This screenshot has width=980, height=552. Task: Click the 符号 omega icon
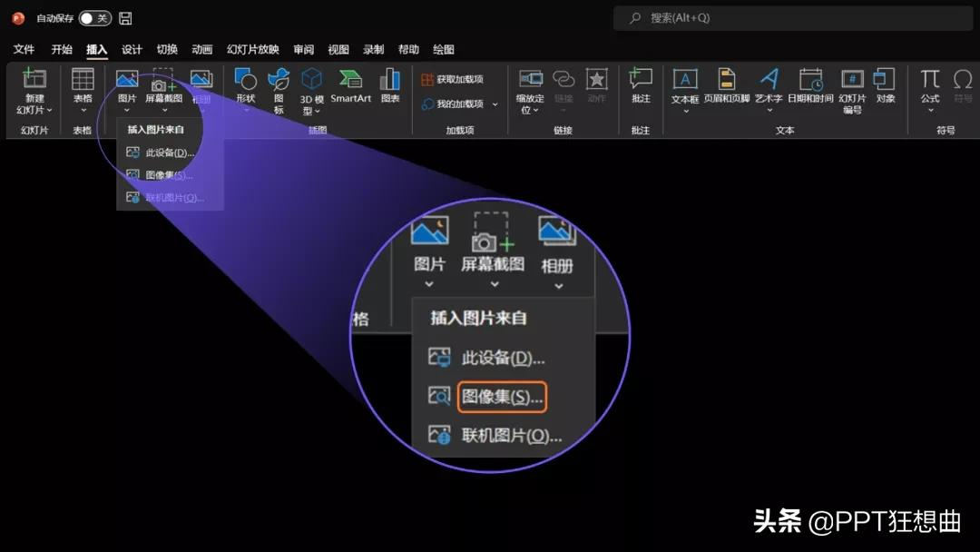point(963,79)
